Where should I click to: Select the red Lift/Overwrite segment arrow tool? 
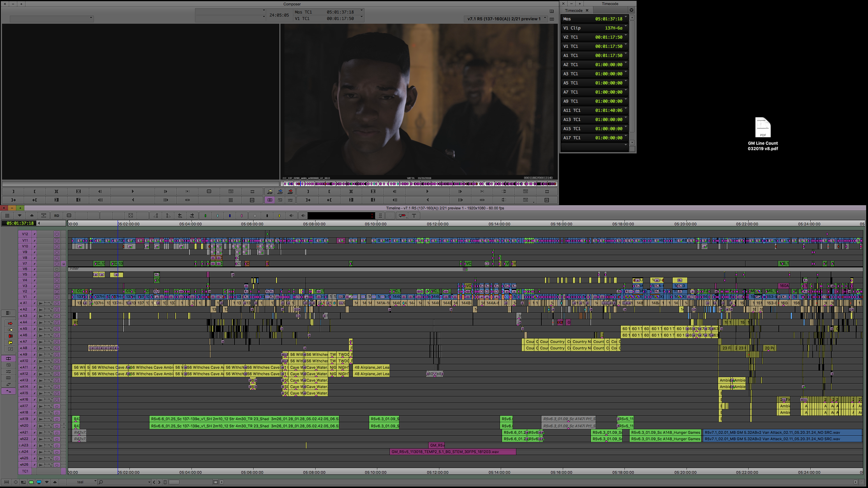pyautogui.click(x=10, y=323)
